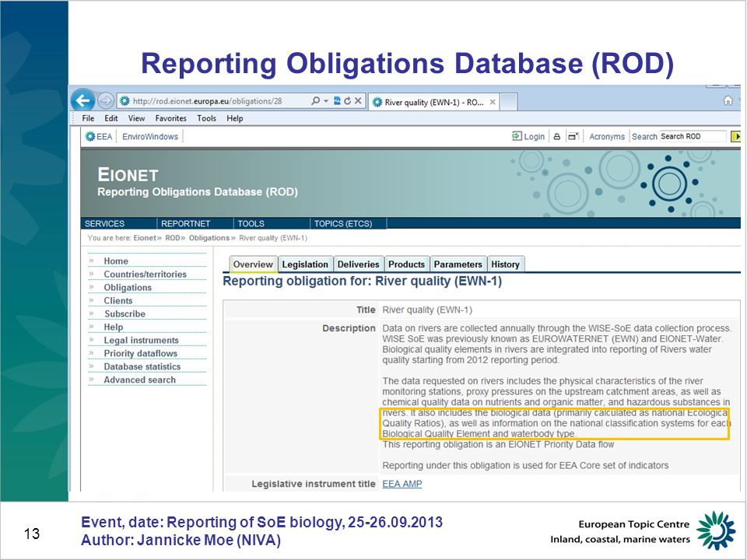Click the EIONET banner title
The image size is (747, 560).
(128, 175)
